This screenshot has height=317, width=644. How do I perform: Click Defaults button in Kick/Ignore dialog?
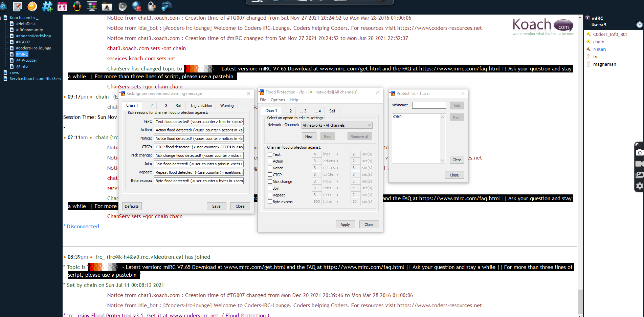point(132,206)
